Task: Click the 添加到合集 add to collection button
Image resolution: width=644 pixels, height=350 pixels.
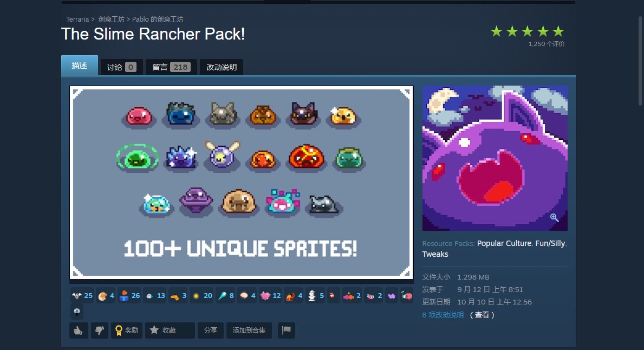Action: 249,330
